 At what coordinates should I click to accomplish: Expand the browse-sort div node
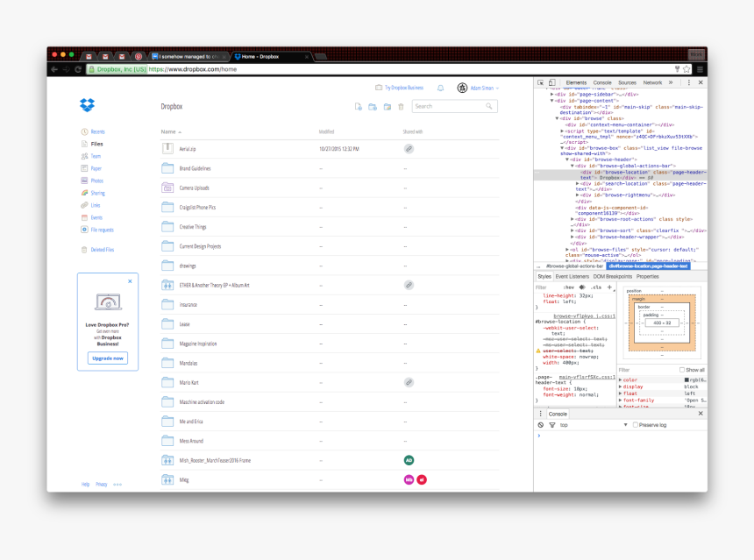(x=573, y=230)
